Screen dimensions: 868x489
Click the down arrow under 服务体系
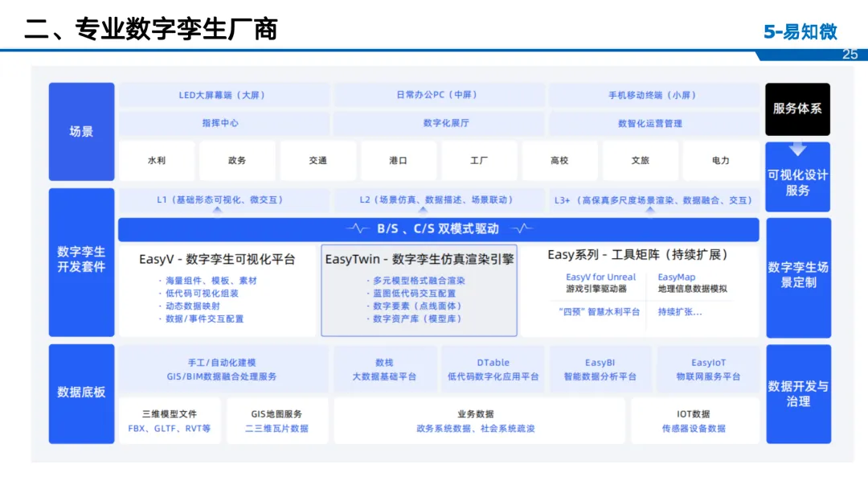point(798,149)
